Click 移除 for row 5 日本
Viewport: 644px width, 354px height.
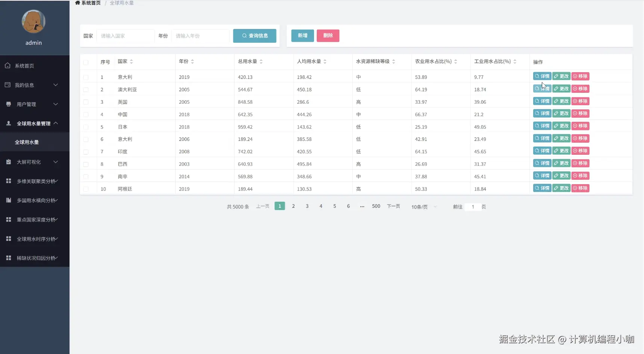[581, 126]
